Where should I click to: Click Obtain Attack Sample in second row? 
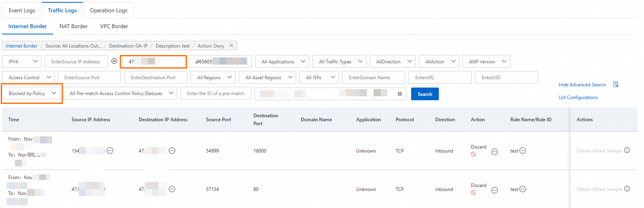click(x=599, y=189)
